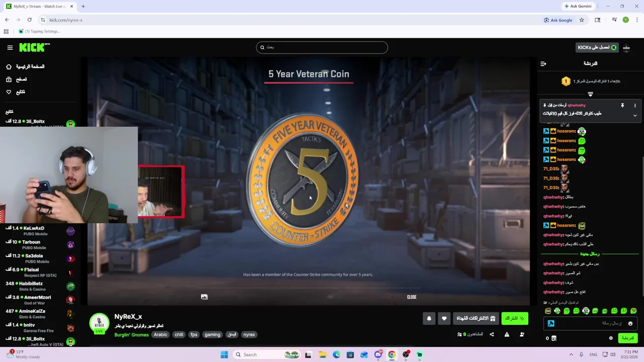Expand the leaderboard drop-down arrow in chat
Screen dimensions: 644x362
(x=590, y=94)
